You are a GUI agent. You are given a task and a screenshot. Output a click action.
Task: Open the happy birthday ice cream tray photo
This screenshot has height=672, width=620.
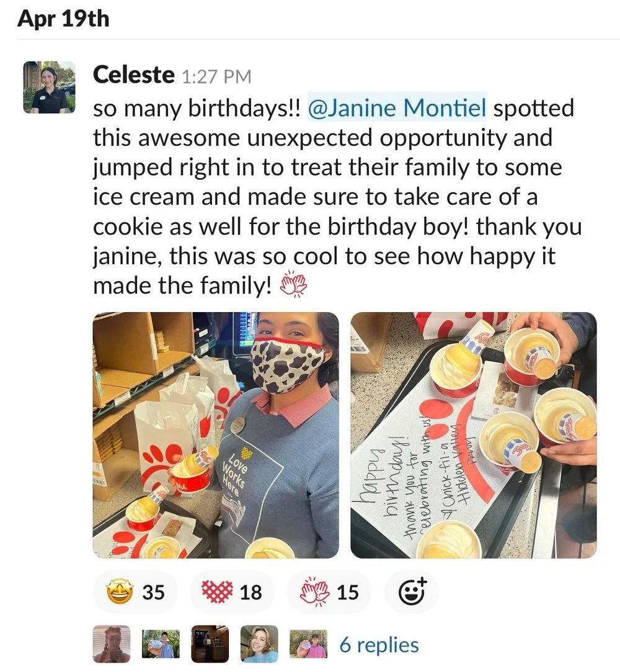point(474,435)
